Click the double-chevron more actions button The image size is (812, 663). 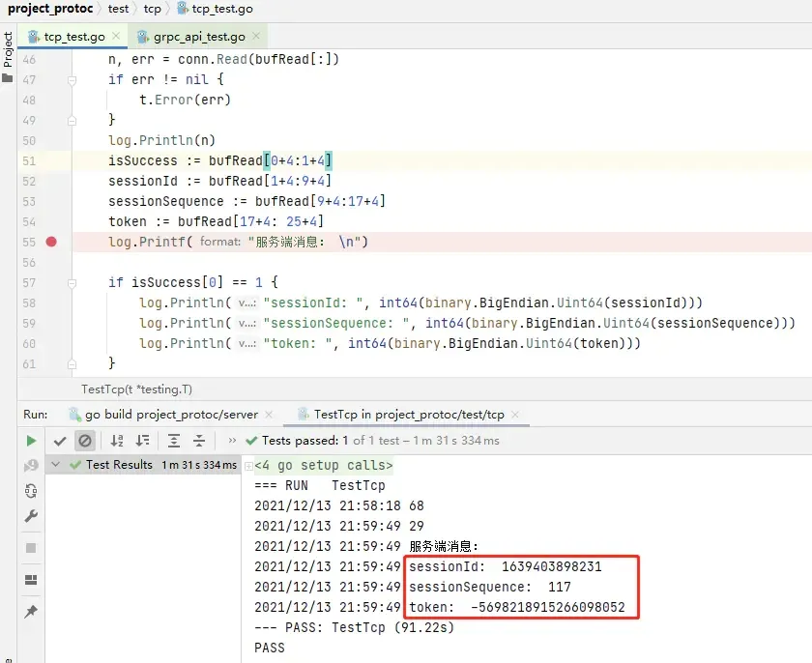pyautogui.click(x=230, y=440)
